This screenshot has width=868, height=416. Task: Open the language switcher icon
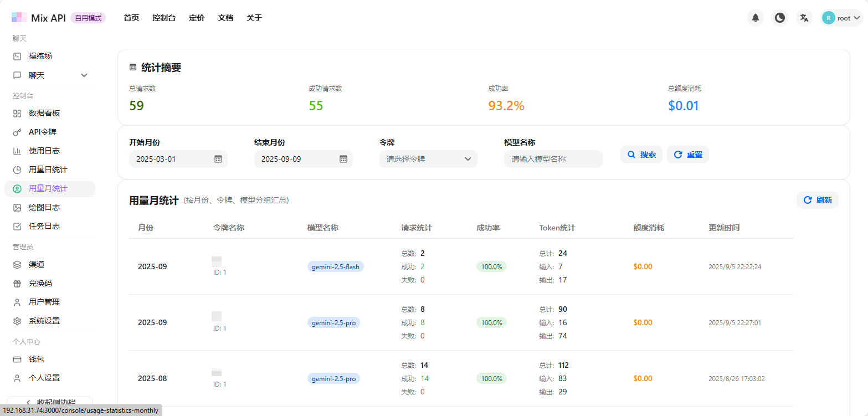click(x=804, y=18)
